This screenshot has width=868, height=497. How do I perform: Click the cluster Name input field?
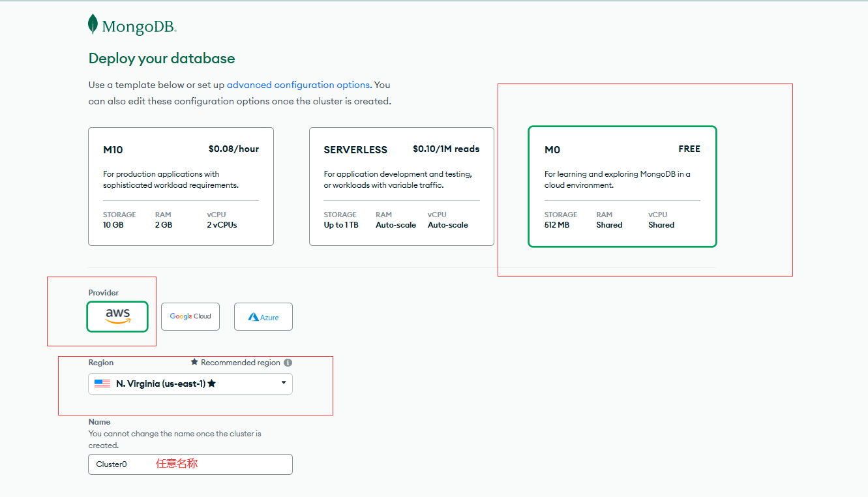[x=190, y=464]
